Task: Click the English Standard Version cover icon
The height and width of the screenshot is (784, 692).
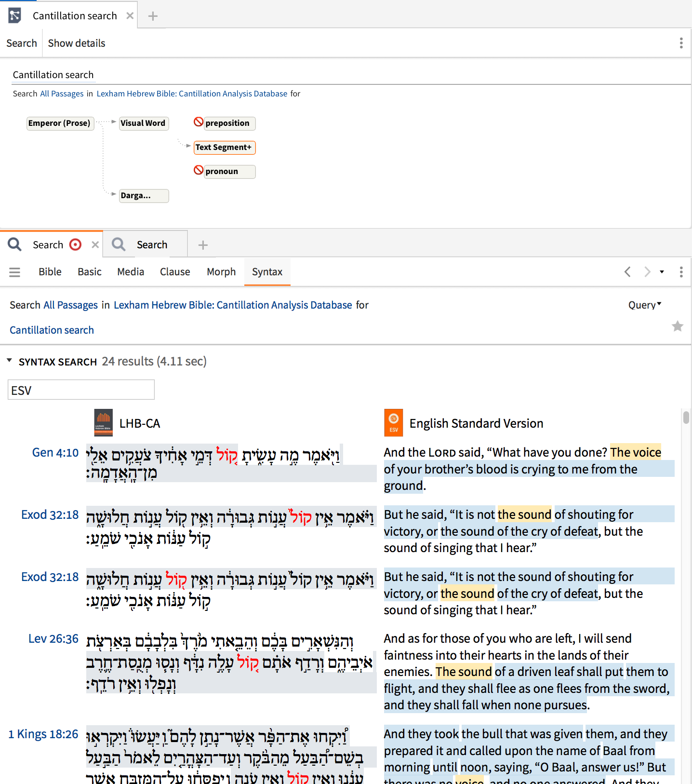Action: click(394, 423)
